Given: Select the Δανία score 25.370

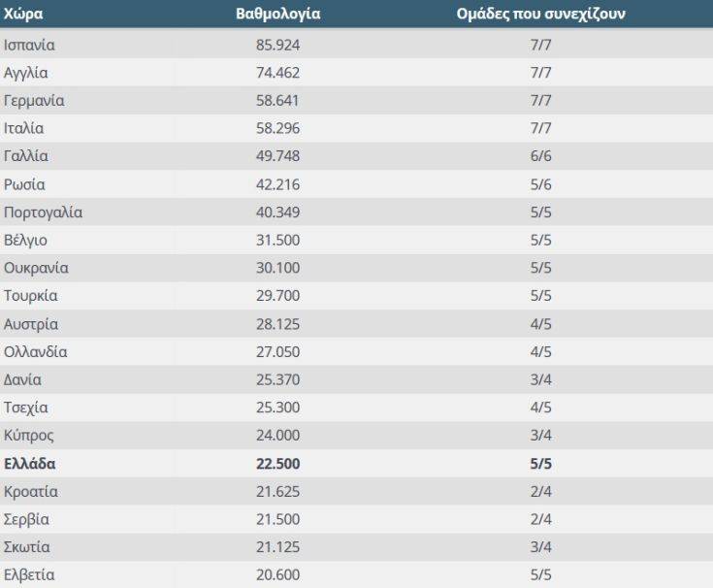Looking at the screenshot, I should pyautogui.click(x=277, y=379).
